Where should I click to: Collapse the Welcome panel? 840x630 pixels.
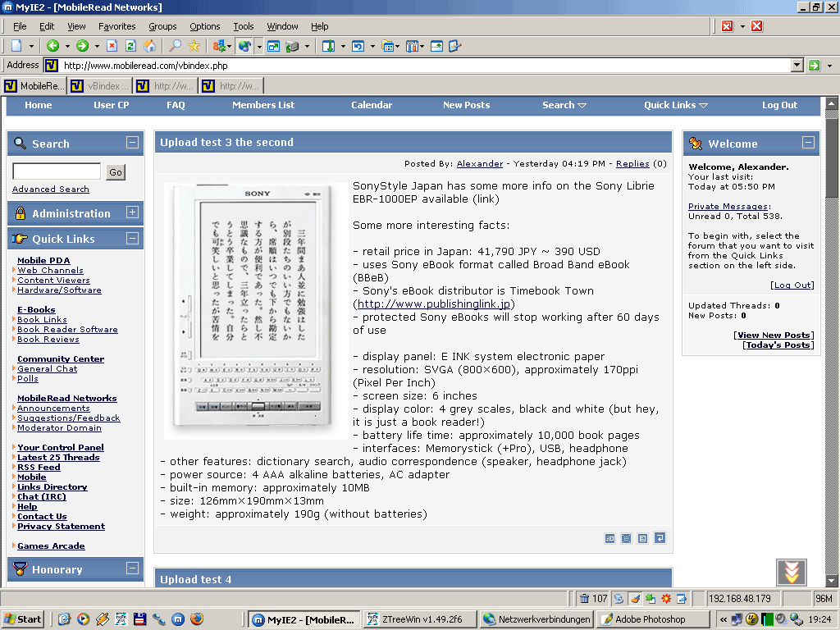[x=808, y=143]
